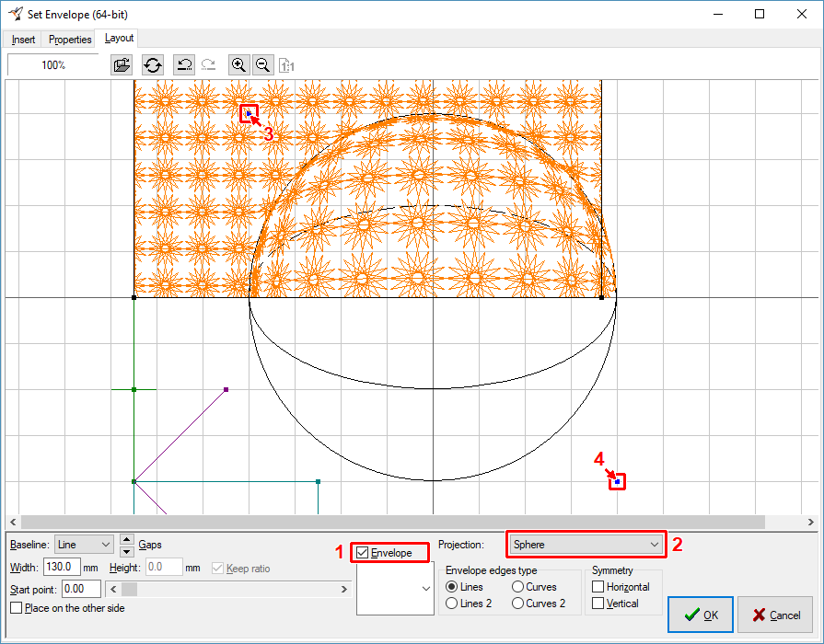Zoom in using the magnifier plus icon
This screenshot has height=644, width=824.
(x=238, y=64)
